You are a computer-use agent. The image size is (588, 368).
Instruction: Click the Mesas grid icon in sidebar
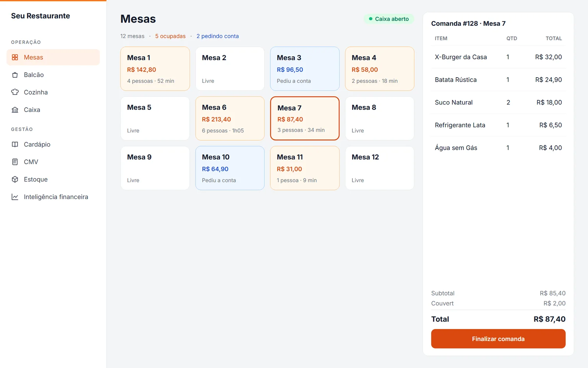tap(15, 57)
